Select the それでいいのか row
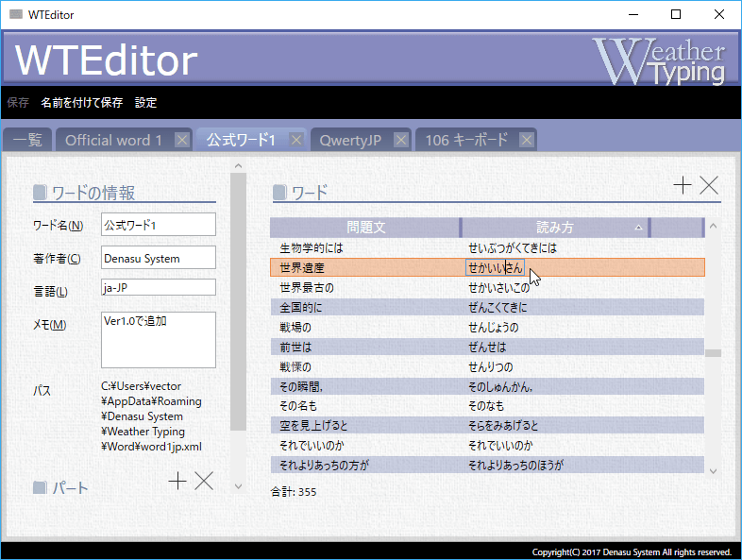Screen dimensions: 742x560 coord(487,445)
